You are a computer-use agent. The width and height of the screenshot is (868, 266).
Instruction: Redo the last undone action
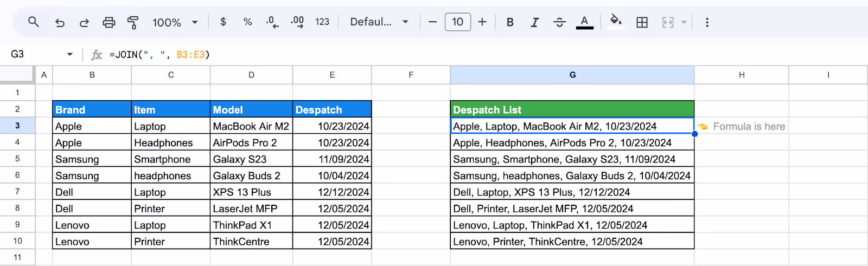pos(84,22)
